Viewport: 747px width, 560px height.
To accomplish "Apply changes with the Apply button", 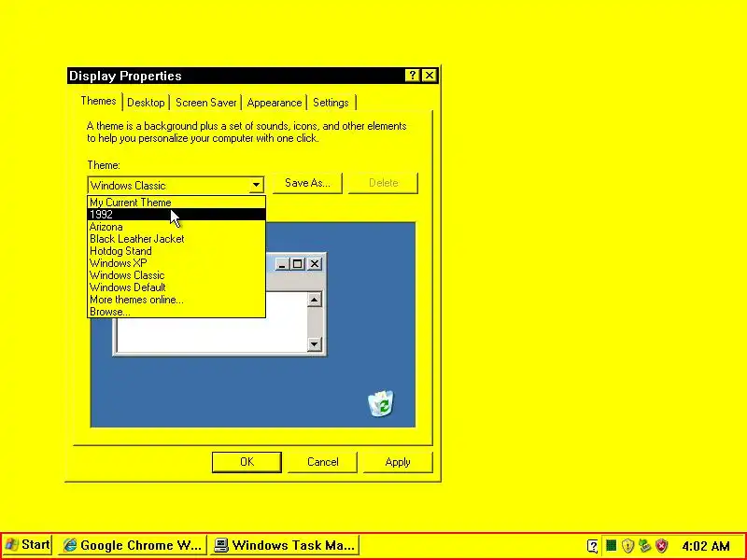I will (398, 462).
